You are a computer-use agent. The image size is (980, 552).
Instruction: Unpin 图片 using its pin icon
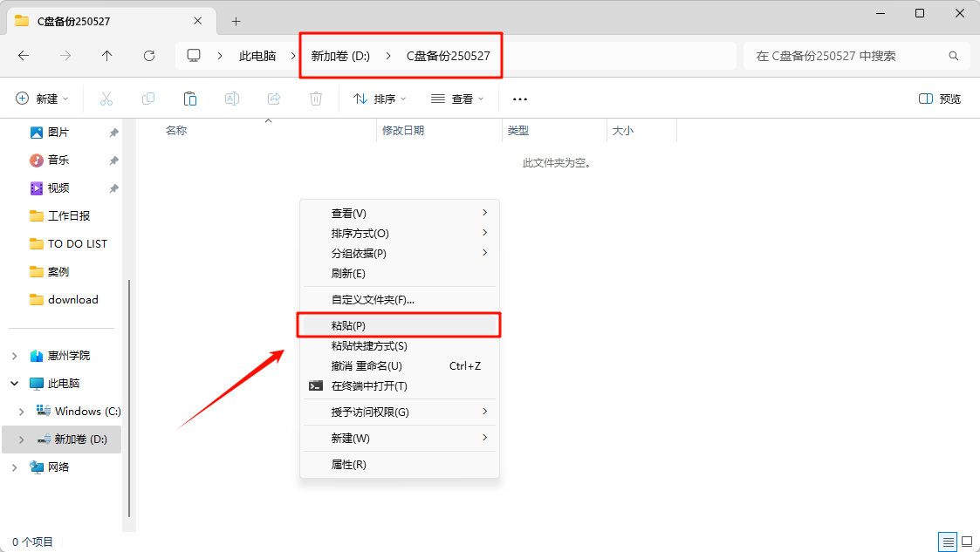[x=113, y=133]
